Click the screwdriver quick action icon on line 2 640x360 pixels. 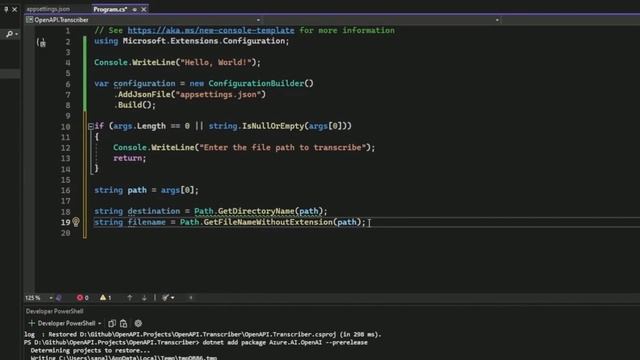42,42
